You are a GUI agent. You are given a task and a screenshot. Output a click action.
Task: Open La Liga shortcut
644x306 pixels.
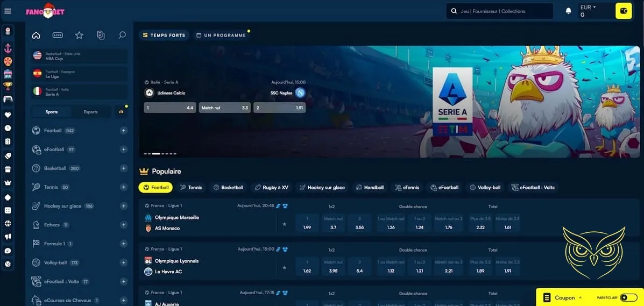click(79, 74)
